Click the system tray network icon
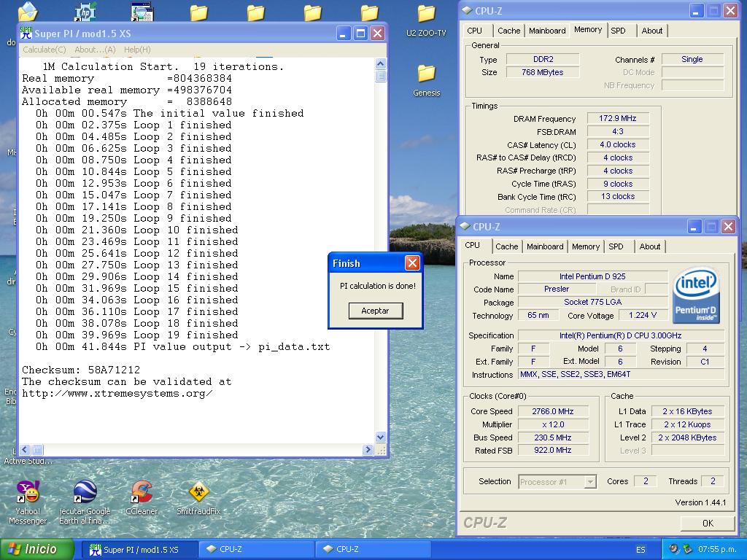Viewport: 747px width, 560px height. pos(687,549)
